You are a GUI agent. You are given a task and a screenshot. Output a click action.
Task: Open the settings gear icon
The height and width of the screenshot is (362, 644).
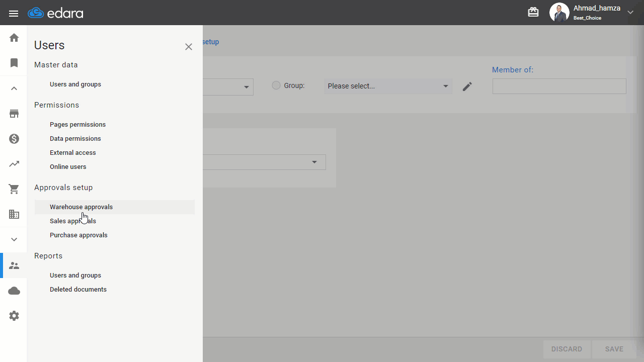[14, 316]
